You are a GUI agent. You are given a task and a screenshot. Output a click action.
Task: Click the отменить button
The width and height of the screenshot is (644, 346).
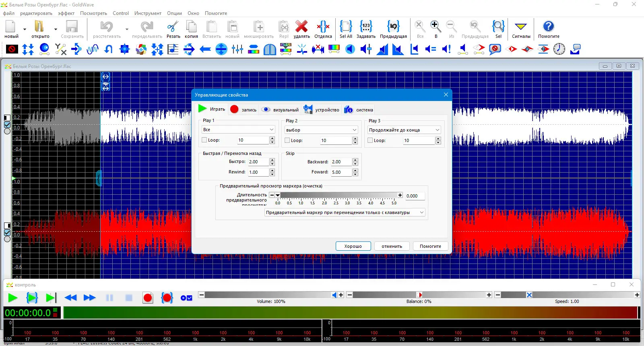coord(392,246)
